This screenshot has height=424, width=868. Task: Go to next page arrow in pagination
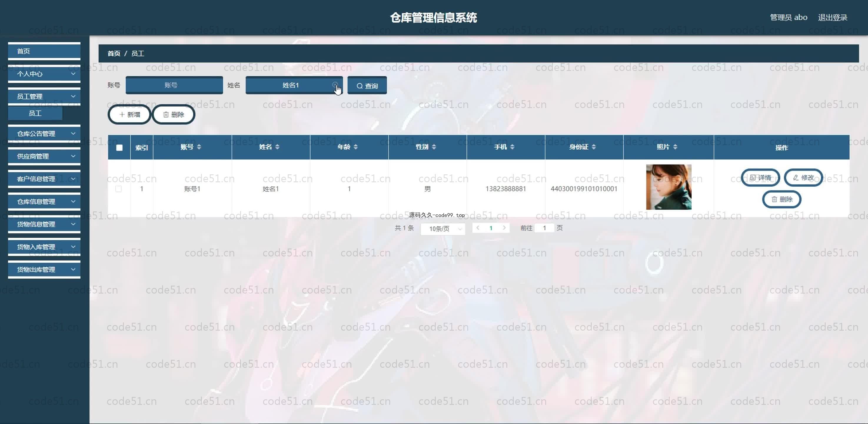tap(504, 228)
